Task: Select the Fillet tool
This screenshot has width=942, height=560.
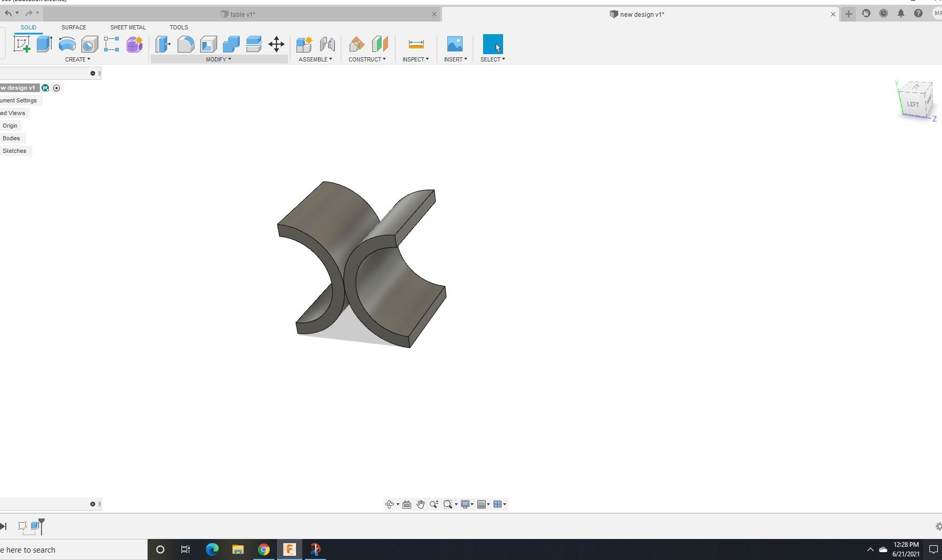Action: tap(186, 44)
